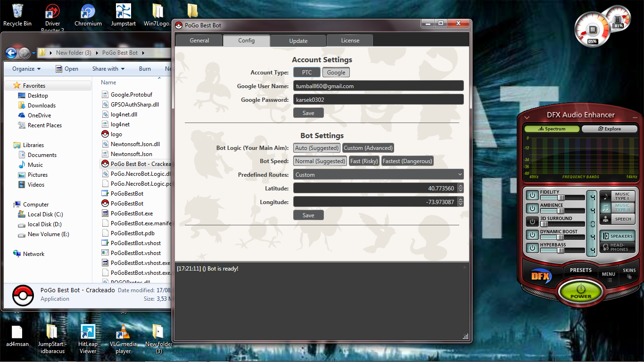Switch to the General tab
The height and width of the screenshot is (362, 644).
coord(199,41)
